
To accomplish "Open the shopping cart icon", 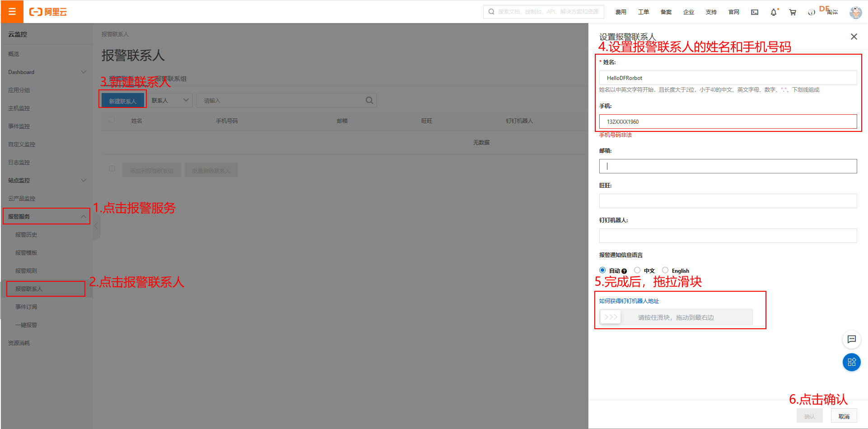I will [x=793, y=12].
